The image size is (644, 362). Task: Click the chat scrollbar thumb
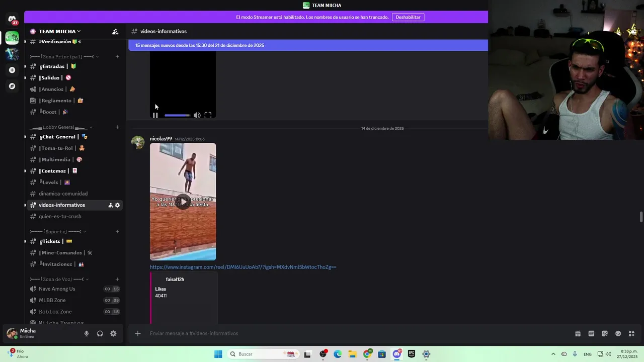[x=641, y=217]
